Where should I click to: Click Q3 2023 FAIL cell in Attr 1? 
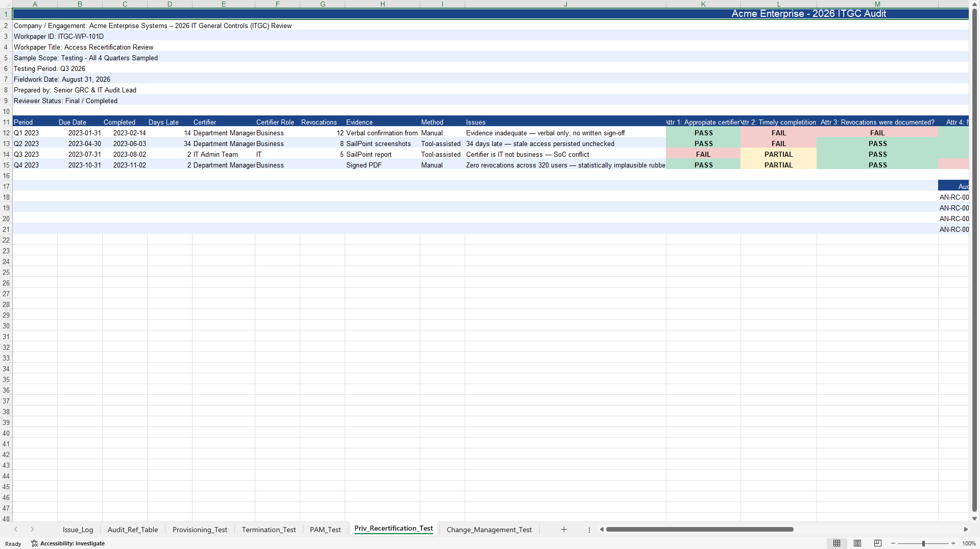tap(703, 154)
